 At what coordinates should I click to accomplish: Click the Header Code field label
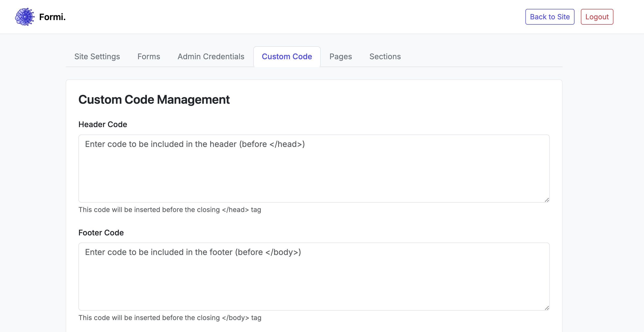tap(103, 124)
